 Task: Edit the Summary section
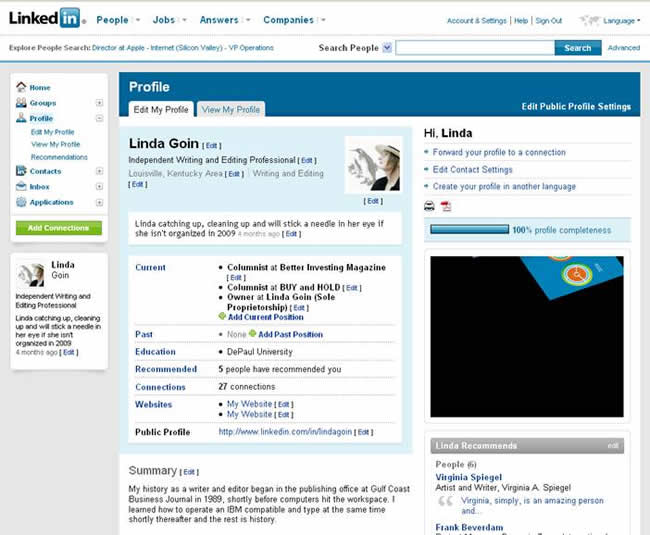point(189,472)
